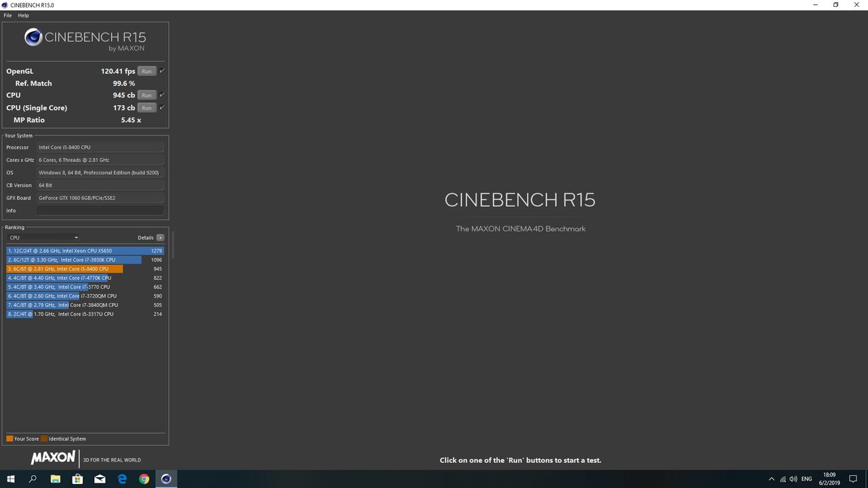This screenshot has width=868, height=488.
Task: Switch ENG input language indicator
Action: [x=807, y=479]
